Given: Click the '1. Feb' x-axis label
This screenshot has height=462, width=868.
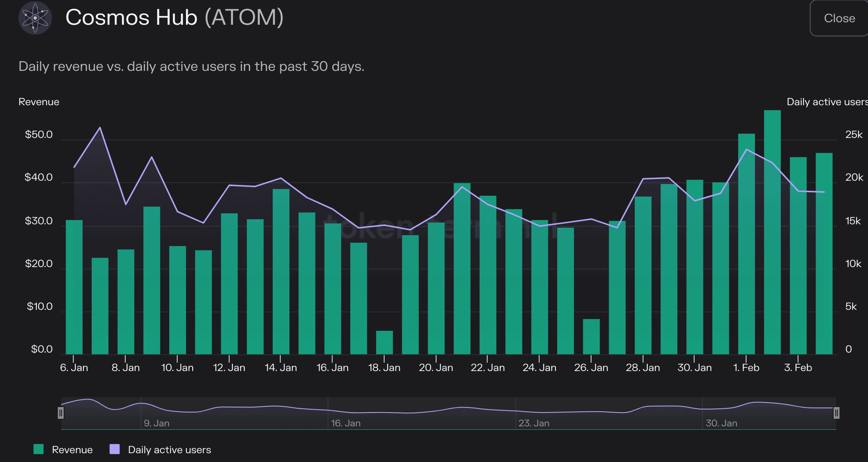Looking at the screenshot, I should pos(746,368).
